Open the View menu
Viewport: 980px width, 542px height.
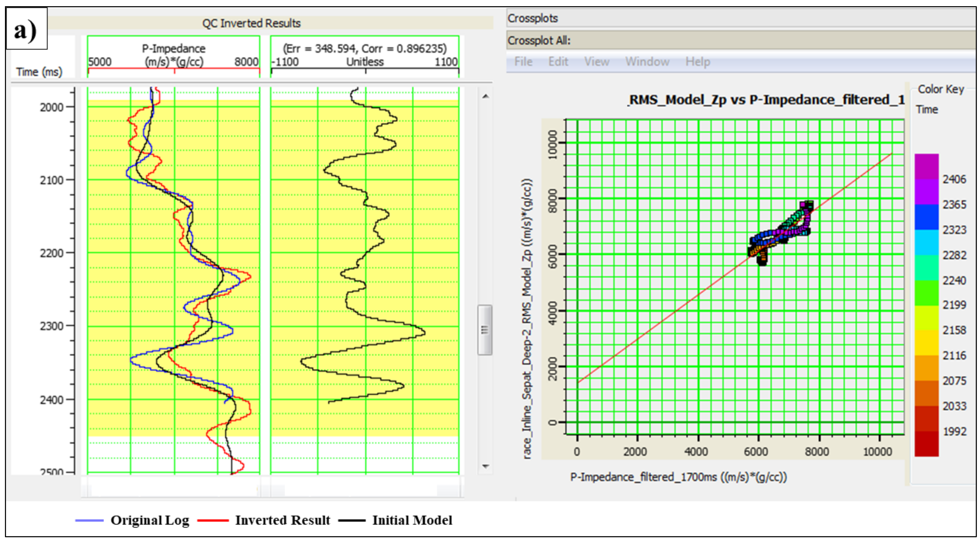597,62
